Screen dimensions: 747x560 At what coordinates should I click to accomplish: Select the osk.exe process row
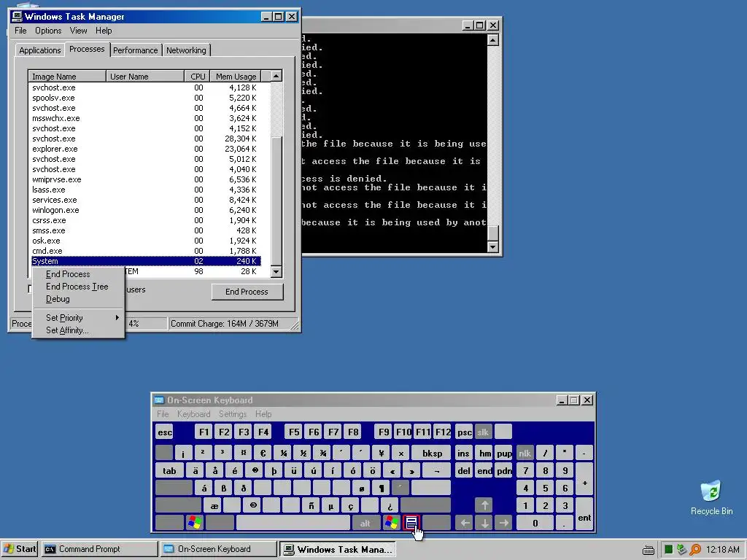click(x=145, y=241)
